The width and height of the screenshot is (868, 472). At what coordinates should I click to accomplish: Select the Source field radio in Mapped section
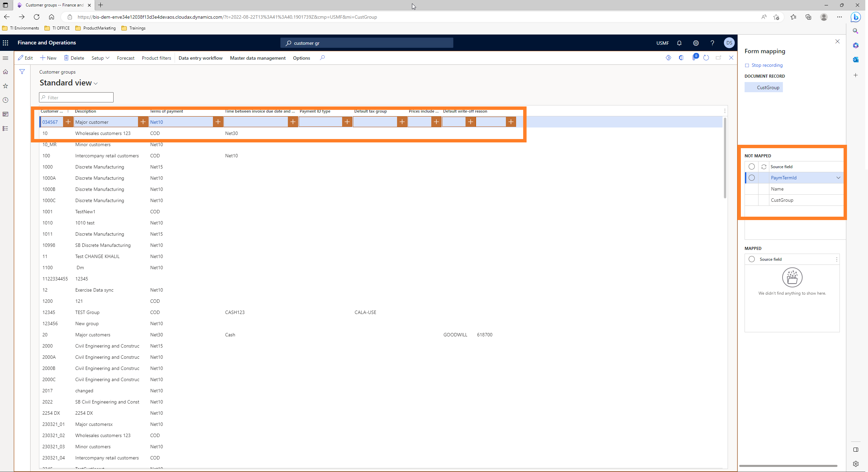[752, 259]
